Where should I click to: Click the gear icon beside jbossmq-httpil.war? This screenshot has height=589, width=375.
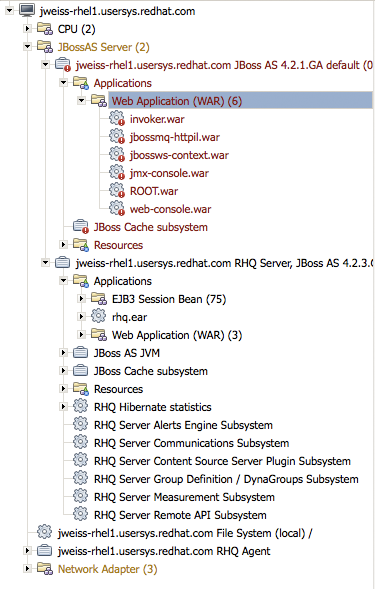(117, 137)
